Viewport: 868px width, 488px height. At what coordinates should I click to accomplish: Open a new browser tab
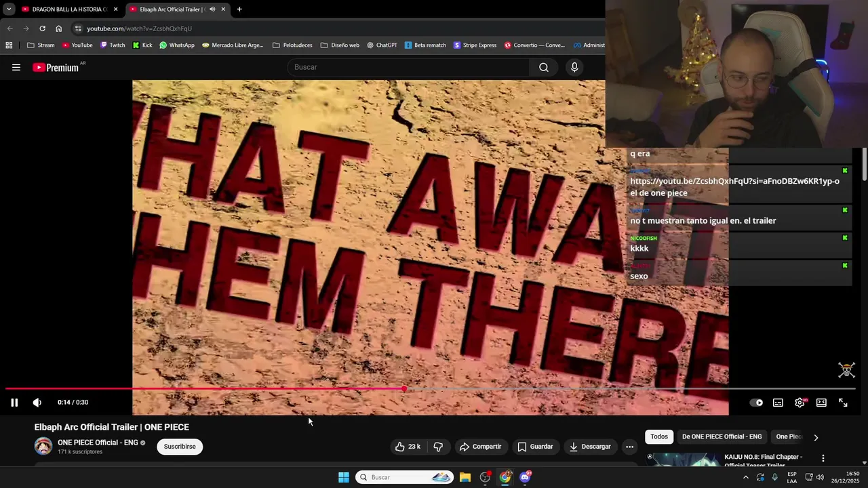point(239,9)
